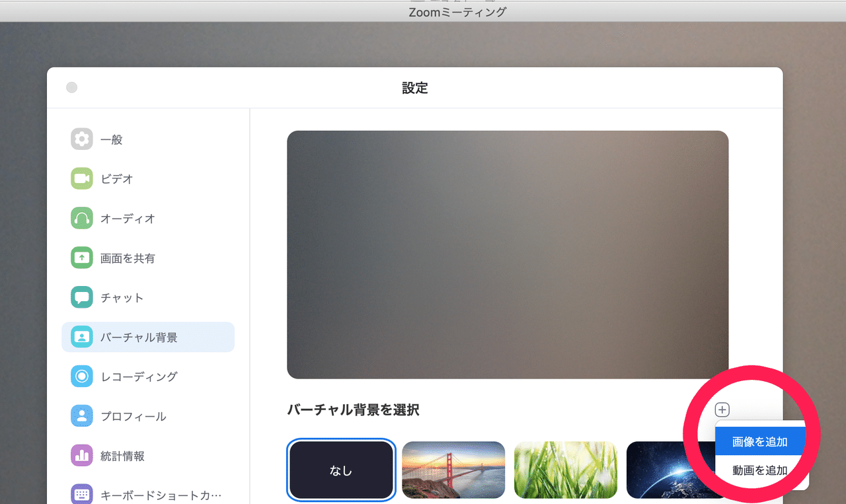Click the 設定 window title
The height and width of the screenshot is (504, 846).
[415, 88]
